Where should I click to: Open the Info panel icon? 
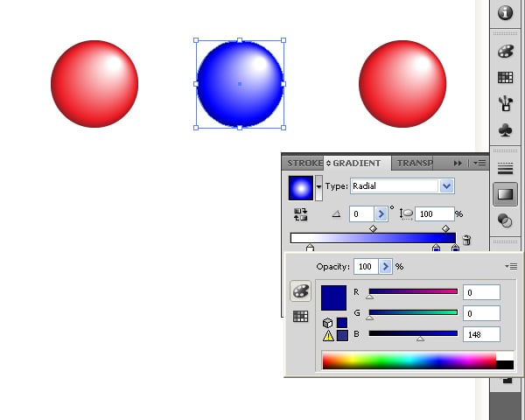point(505,13)
